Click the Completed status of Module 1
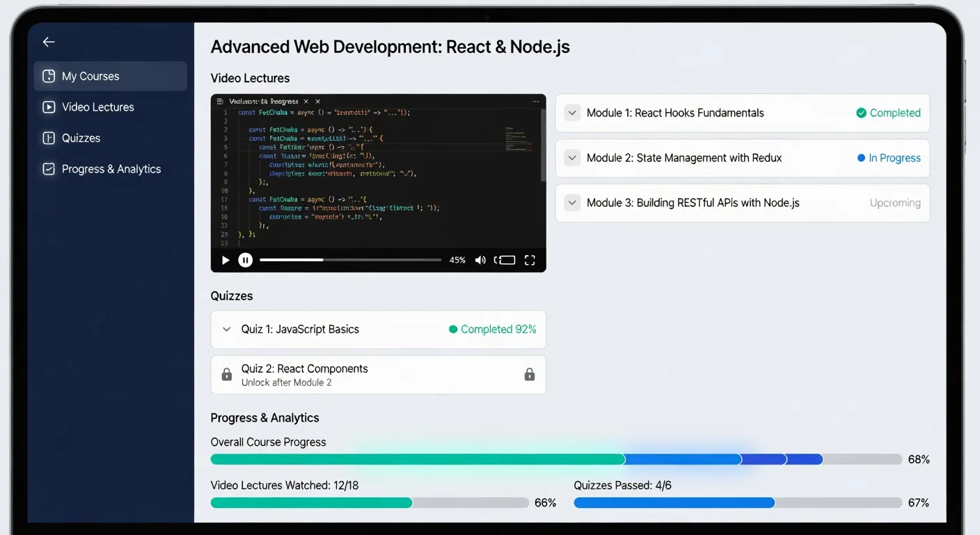The height and width of the screenshot is (535, 980). click(888, 113)
